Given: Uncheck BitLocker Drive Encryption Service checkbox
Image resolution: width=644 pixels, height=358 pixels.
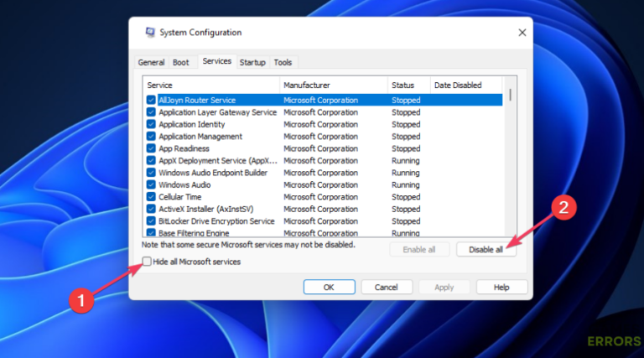Looking at the screenshot, I should pos(151,221).
